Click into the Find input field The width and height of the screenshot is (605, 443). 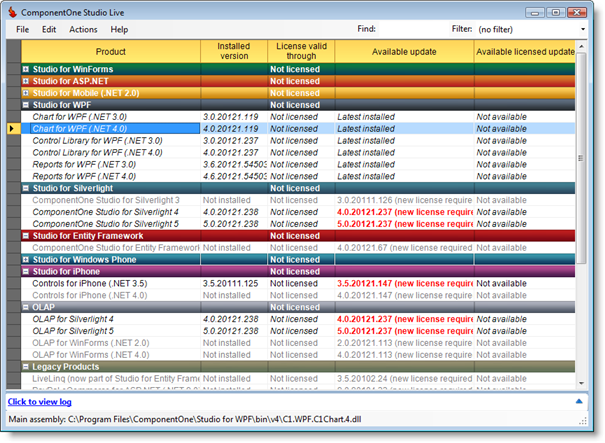[412, 30]
